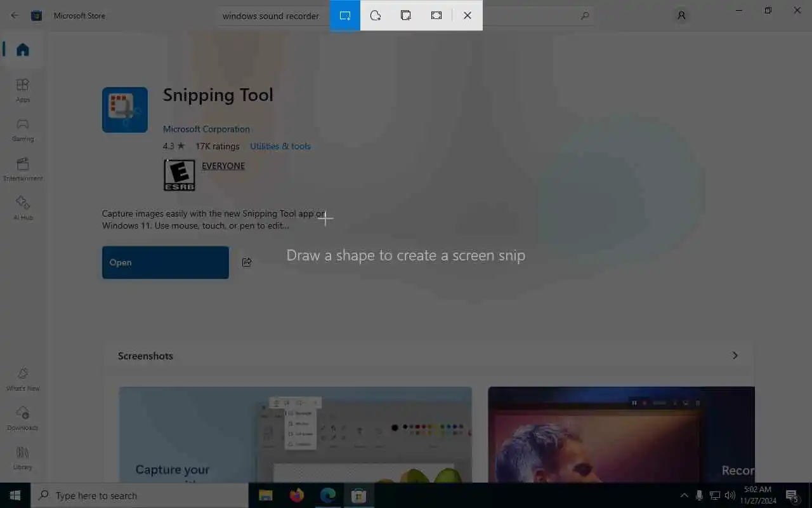Open the first screenshot thumbnail
Screen dimensions: 812x508
point(295,434)
